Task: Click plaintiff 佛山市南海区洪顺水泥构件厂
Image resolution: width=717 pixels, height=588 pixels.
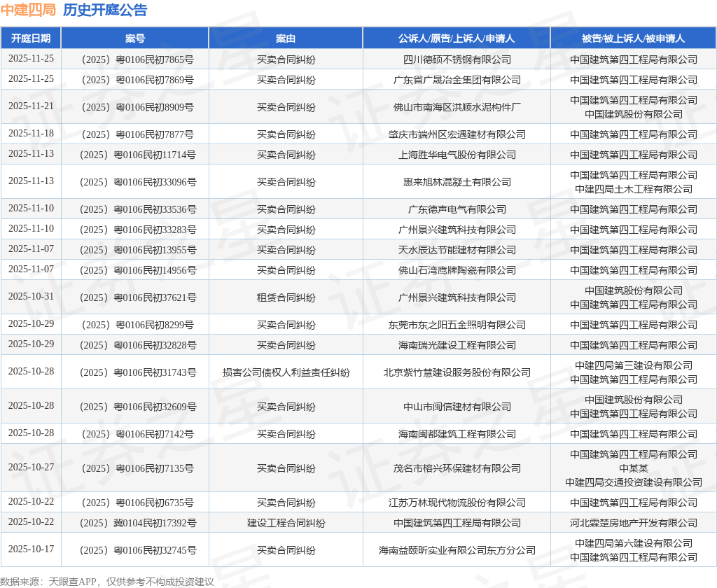Action: [457, 107]
